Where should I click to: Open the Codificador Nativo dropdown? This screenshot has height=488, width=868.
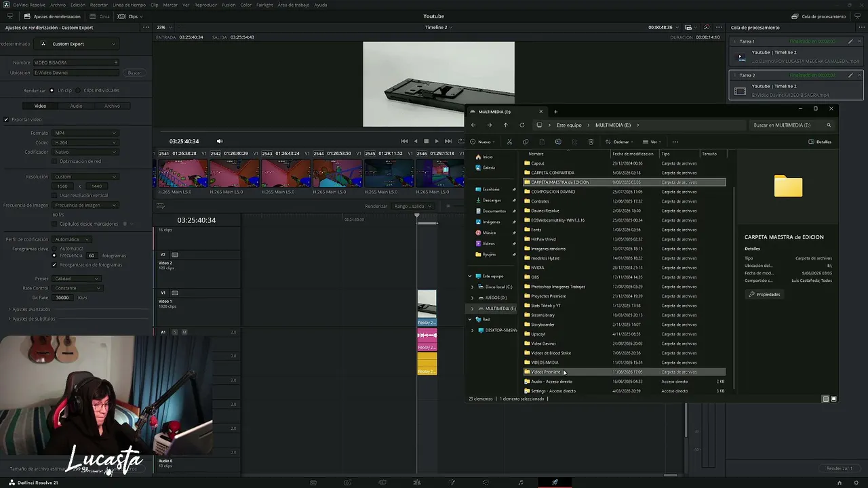(x=85, y=152)
